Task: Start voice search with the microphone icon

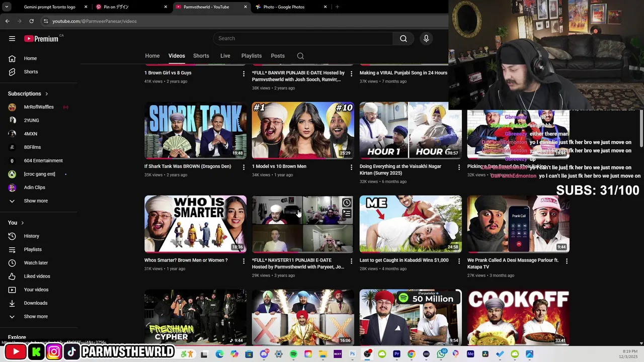Action: click(426, 39)
